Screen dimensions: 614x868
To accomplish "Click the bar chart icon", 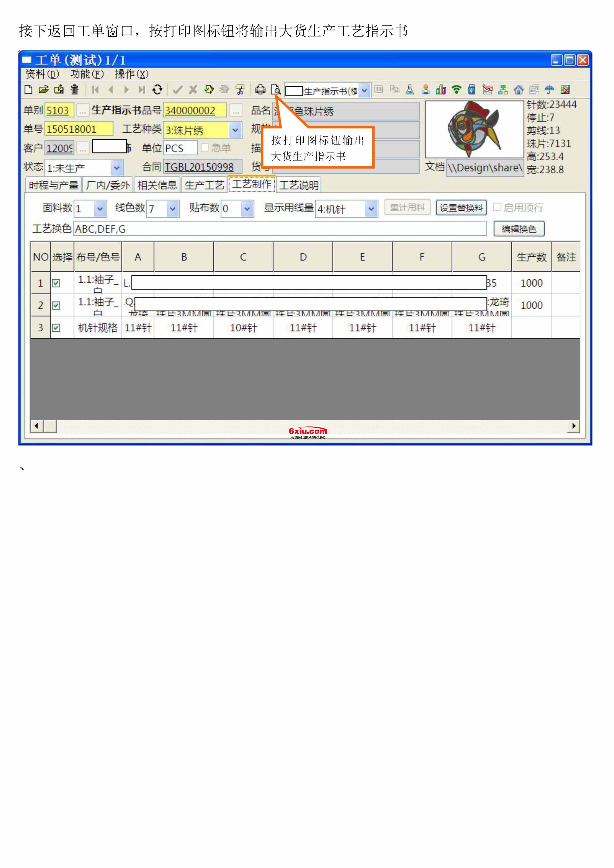I will (441, 90).
